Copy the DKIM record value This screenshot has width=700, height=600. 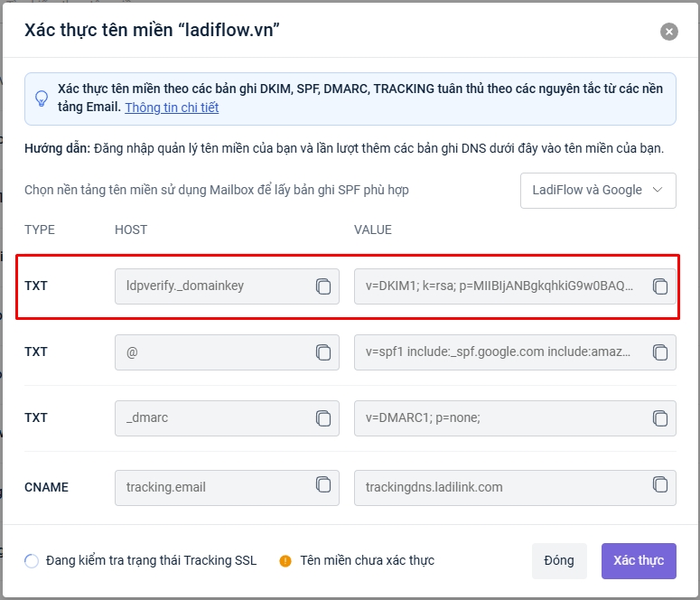coord(660,286)
